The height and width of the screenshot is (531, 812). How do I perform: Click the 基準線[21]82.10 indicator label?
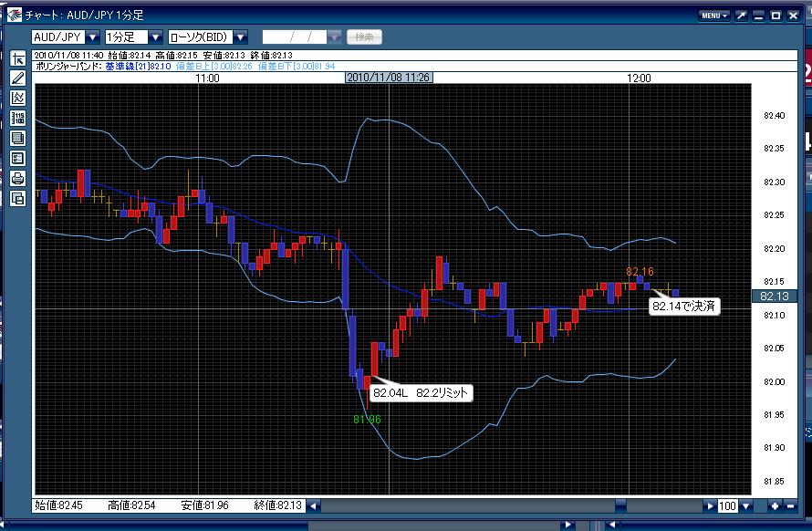pos(139,67)
